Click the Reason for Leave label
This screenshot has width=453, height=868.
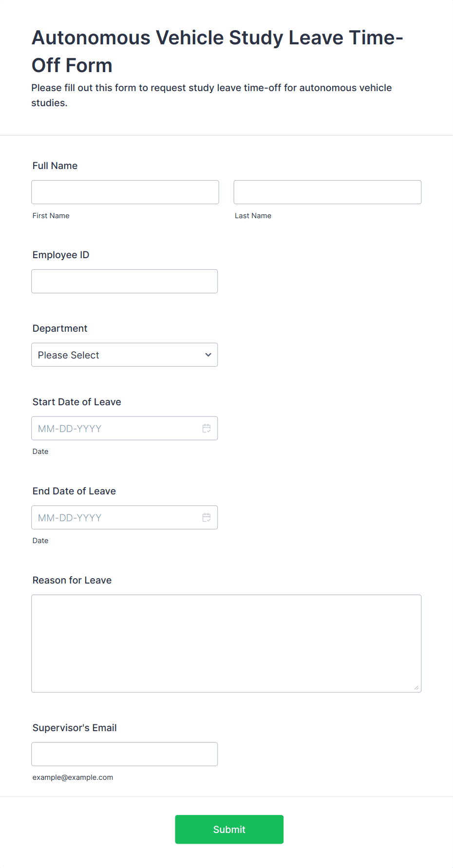click(x=72, y=580)
